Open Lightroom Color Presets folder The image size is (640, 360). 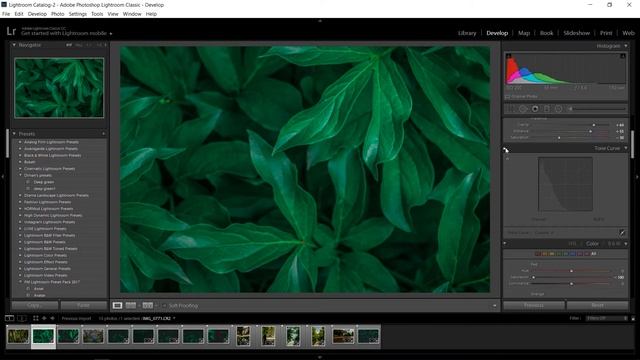pos(45,255)
